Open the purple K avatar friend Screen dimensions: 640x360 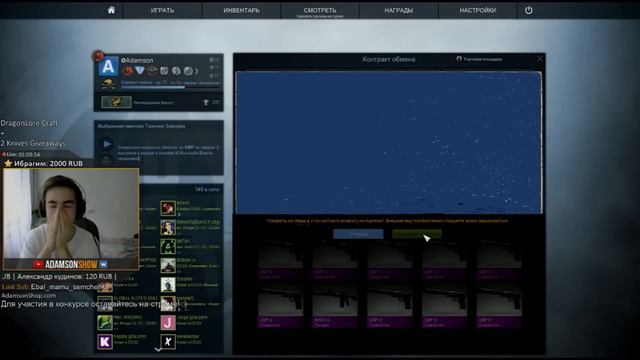coord(105,341)
